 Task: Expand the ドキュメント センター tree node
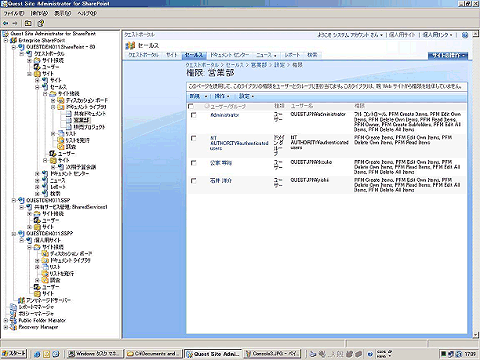point(38,174)
